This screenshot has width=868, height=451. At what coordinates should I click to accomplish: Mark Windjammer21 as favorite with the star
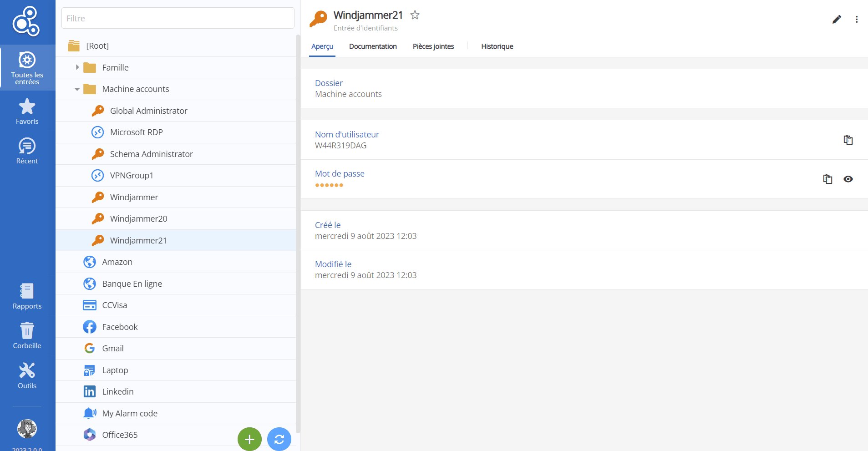(x=415, y=15)
